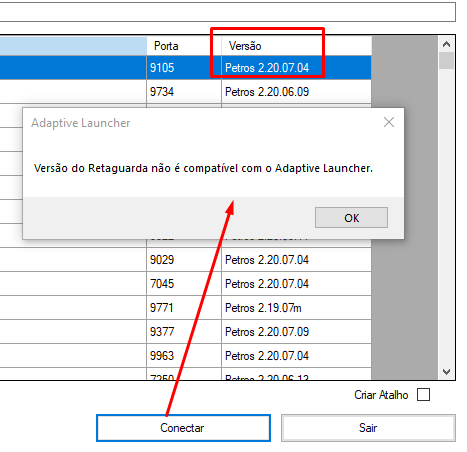
Task: Click the Petros 2.20.07.09 version cell
Action: click(296, 332)
